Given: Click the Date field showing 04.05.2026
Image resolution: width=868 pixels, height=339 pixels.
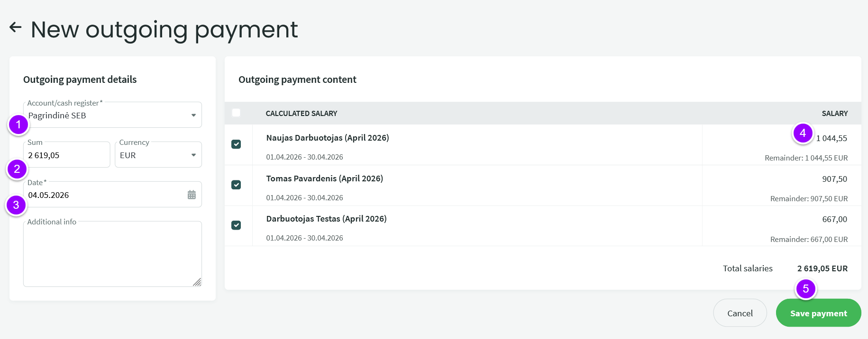Looking at the screenshot, I should coord(112,195).
